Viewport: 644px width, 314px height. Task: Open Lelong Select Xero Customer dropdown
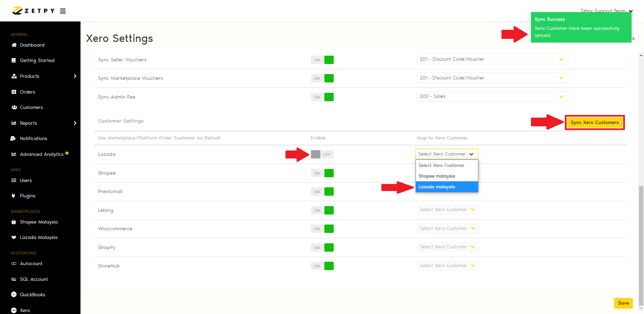point(448,210)
